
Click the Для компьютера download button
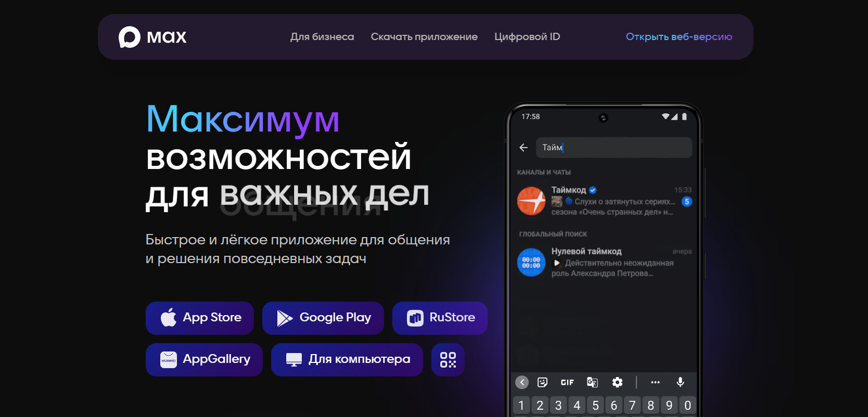pos(347,359)
